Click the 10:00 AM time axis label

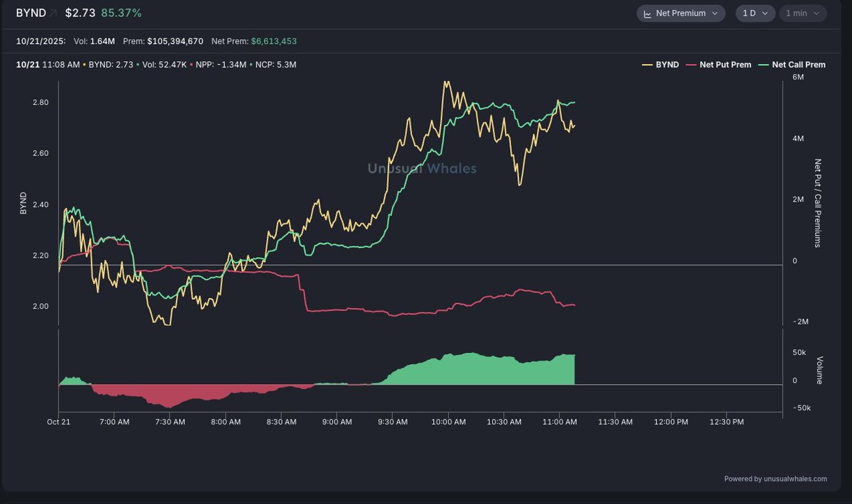(448, 422)
